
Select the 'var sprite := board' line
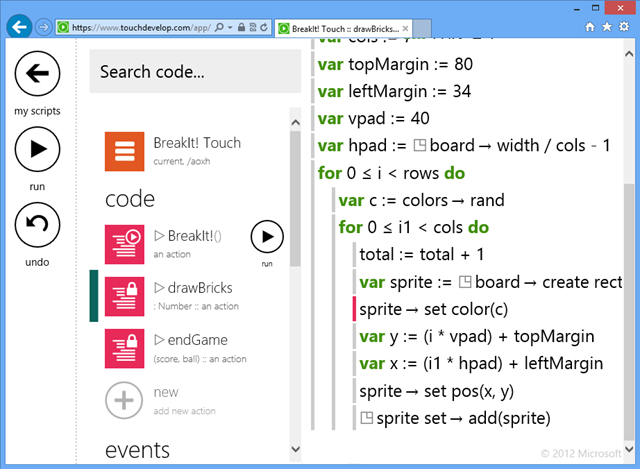(491, 282)
